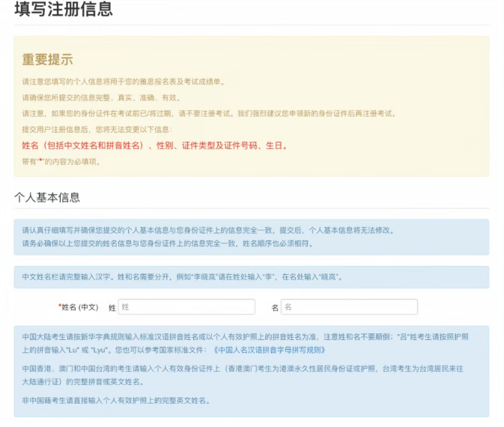The image size is (504, 427).
Task: Click the *姓名 (中文) field label
Action: [x=79, y=307]
